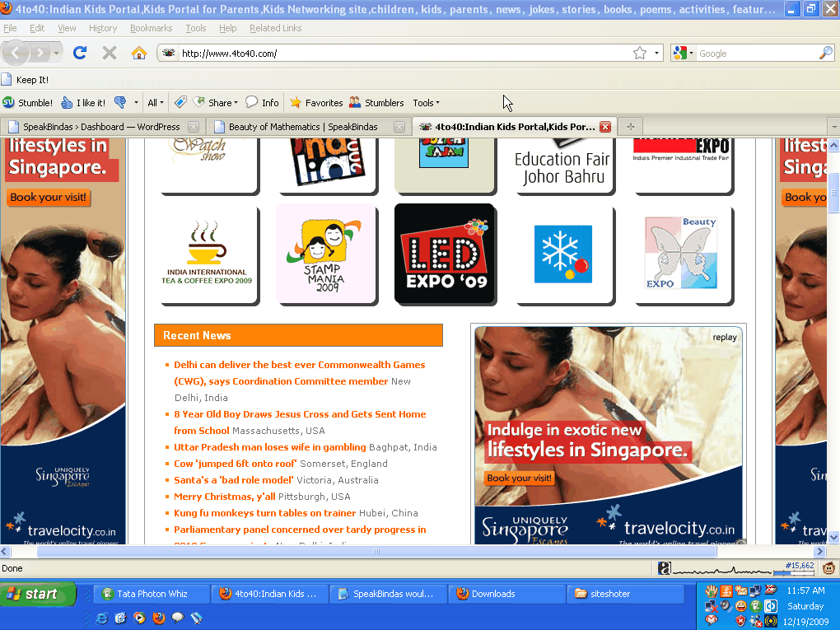Viewport: 840px width, 630px height.
Task: Open Santa's a 'bad role model' link
Action: tap(234, 480)
